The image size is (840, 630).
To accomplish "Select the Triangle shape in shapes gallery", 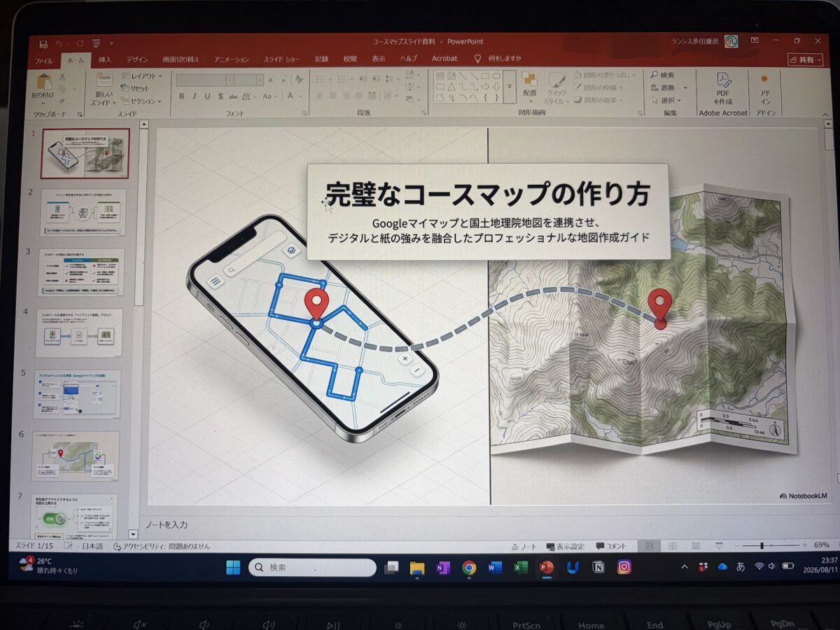I will 451,87.
